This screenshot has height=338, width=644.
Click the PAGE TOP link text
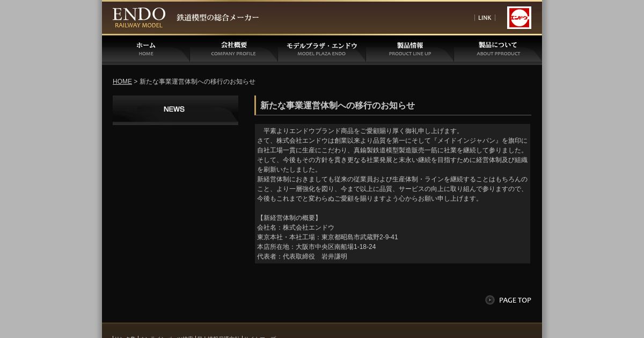(x=515, y=300)
